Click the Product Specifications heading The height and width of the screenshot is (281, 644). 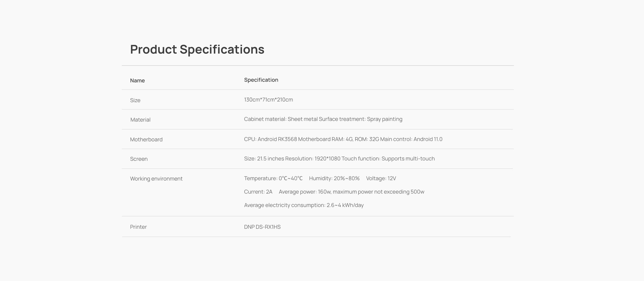point(197,49)
